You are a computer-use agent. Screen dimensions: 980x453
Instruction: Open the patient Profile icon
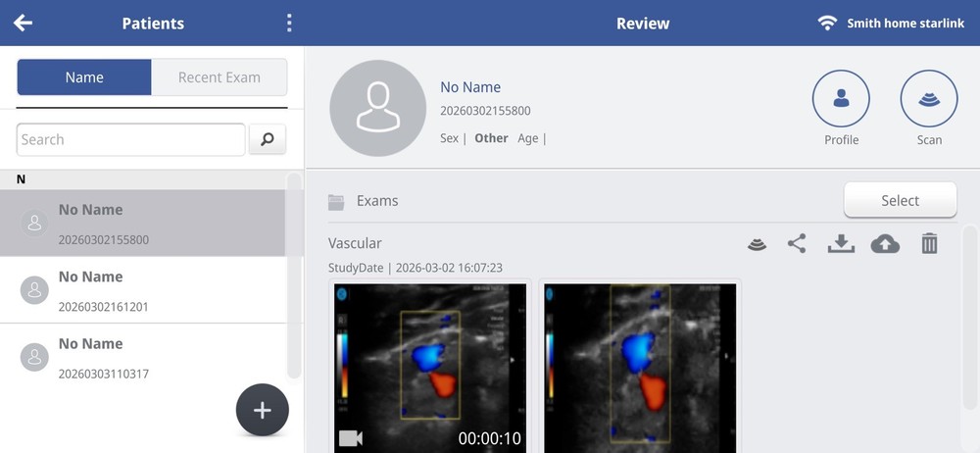(841, 99)
